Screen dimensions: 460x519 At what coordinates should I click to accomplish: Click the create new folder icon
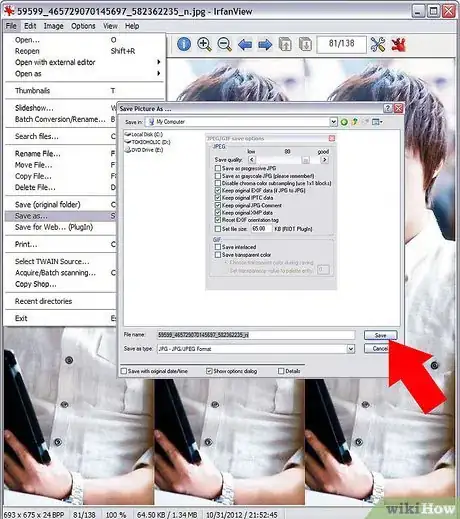pyautogui.click(x=366, y=122)
